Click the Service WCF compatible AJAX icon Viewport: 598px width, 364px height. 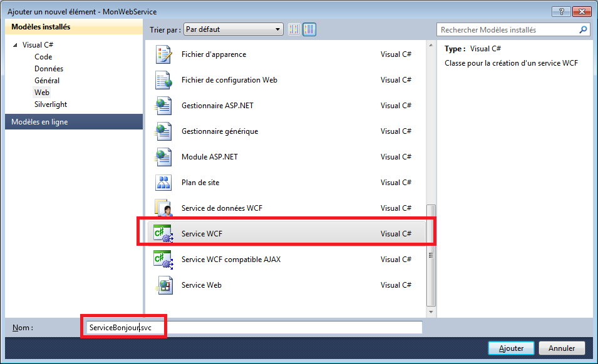click(163, 260)
